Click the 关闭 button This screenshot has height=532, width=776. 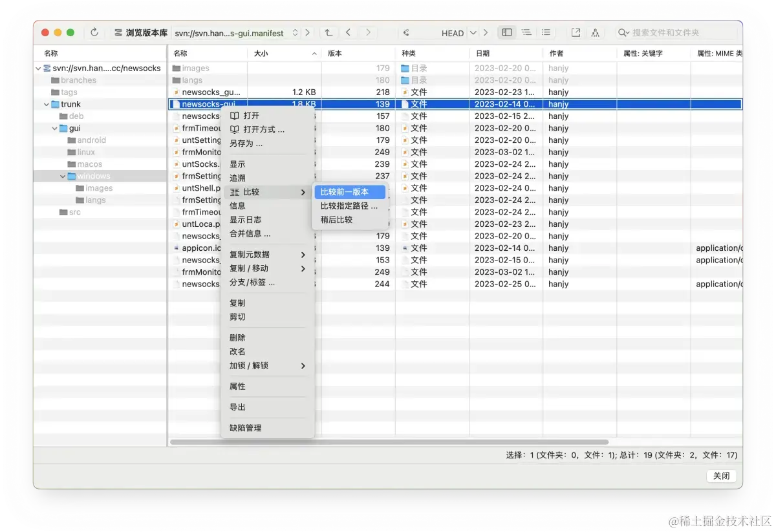[721, 476]
